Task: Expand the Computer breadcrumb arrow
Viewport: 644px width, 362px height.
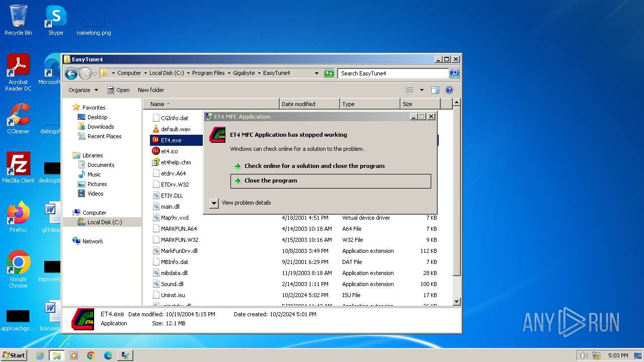Action: tap(145, 73)
